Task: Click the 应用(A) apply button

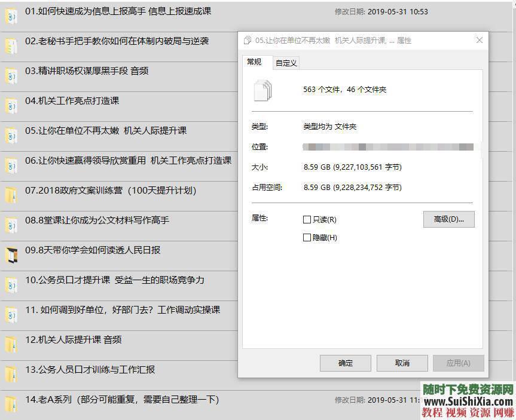Action: point(459,363)
